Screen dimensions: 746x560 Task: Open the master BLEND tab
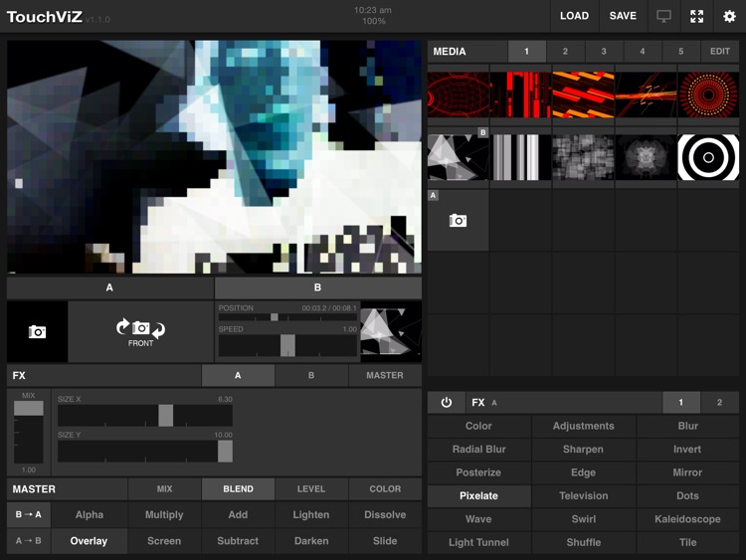(238, 489)
